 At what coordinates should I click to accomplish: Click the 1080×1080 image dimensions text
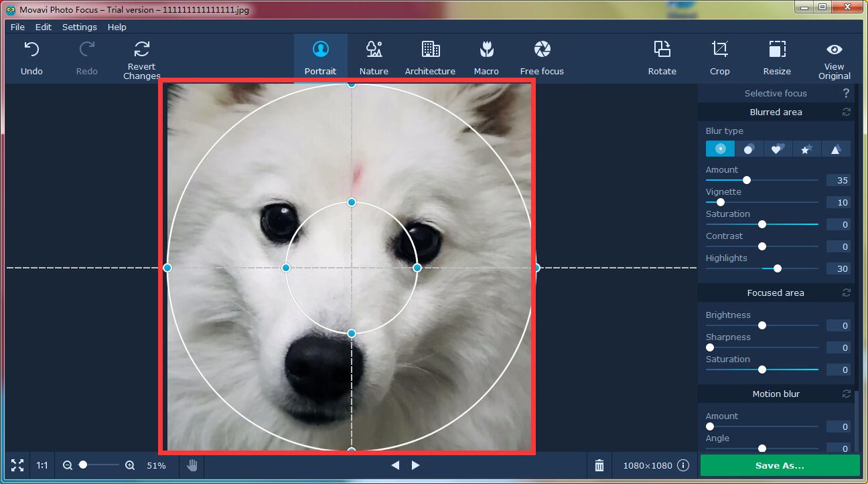[x=648, y=465]
